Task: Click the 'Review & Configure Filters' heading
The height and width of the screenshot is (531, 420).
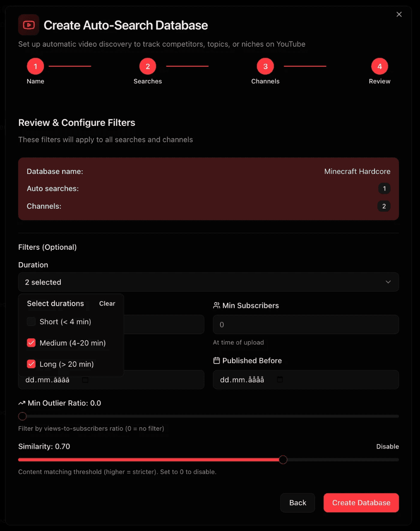Action: 77,123
